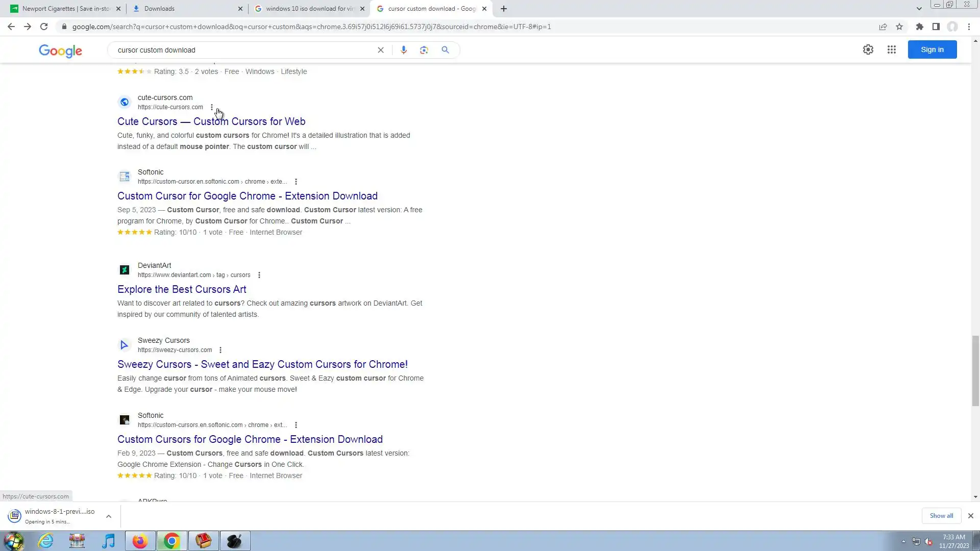Image resolution: width=980 pixels, height=551 pixels.
Task: Click the page vertical scrollbar thumb
Action: pyautogui.click(x=975, y=370)
